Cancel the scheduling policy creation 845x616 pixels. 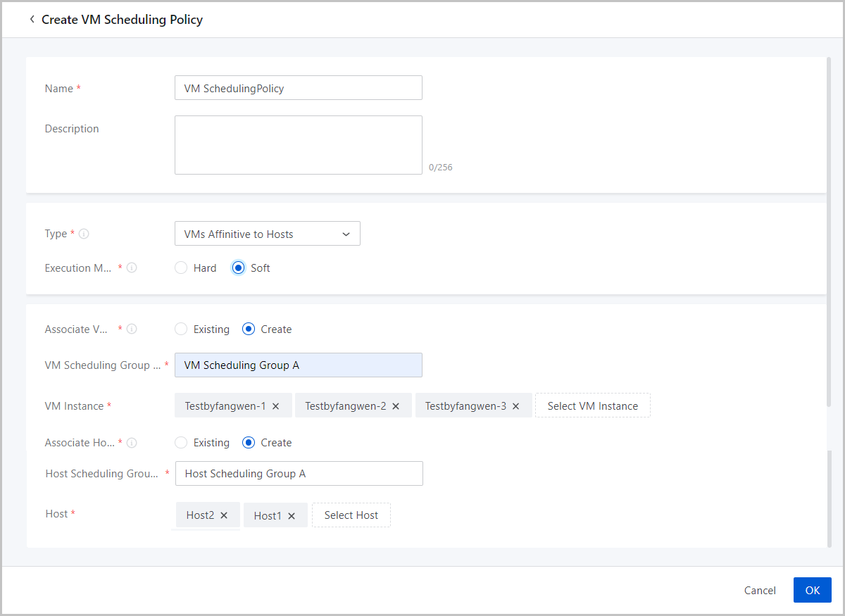pyautogui.click(x=760, y=591)
